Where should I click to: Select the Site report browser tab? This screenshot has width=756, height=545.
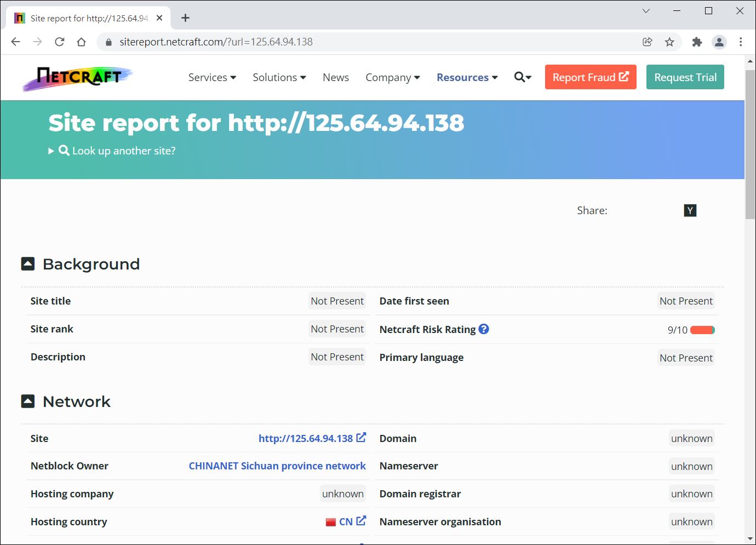click(x=89, y=18)
